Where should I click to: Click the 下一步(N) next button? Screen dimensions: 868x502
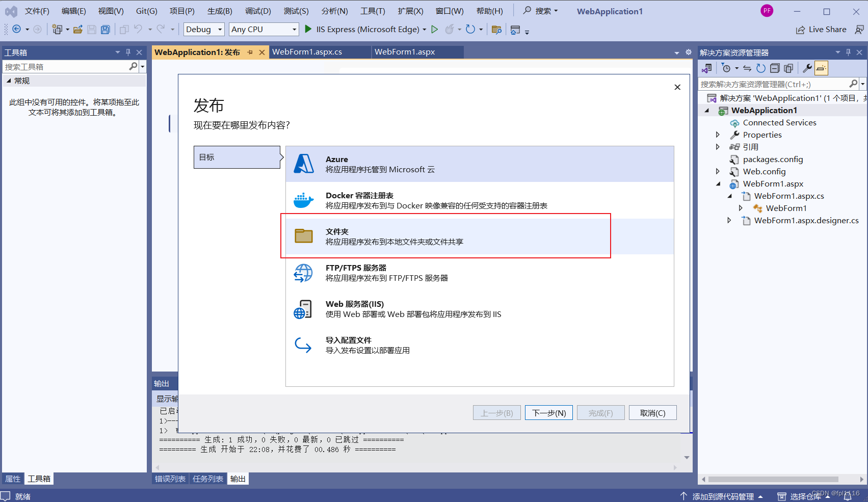(549, 413)
